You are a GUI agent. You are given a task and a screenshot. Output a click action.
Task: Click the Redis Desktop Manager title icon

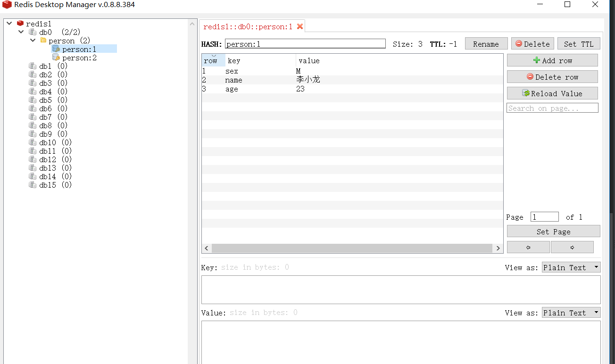[7, 5]
